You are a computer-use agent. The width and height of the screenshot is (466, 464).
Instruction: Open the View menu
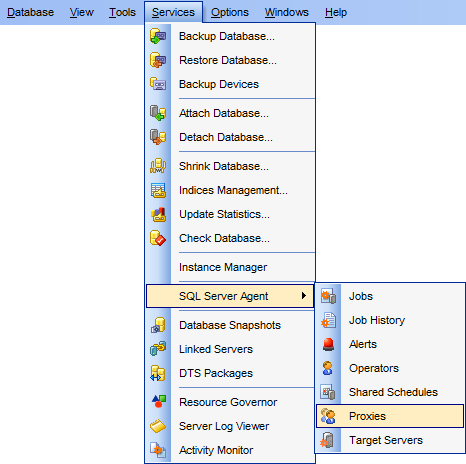pyautogui.click(x=82, y=12)
